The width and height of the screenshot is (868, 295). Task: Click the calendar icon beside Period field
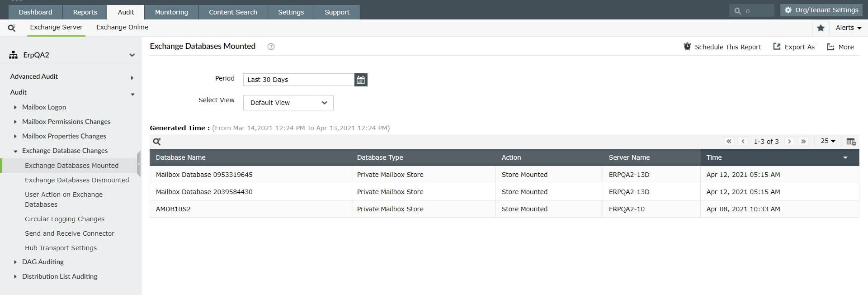pyautogui.click(x=361, y=80)
